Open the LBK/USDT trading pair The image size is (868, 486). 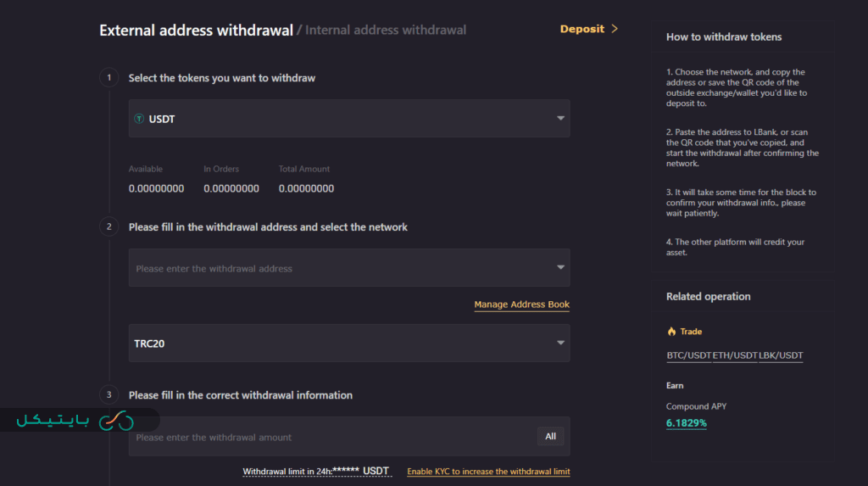click(x=781, y=355)
